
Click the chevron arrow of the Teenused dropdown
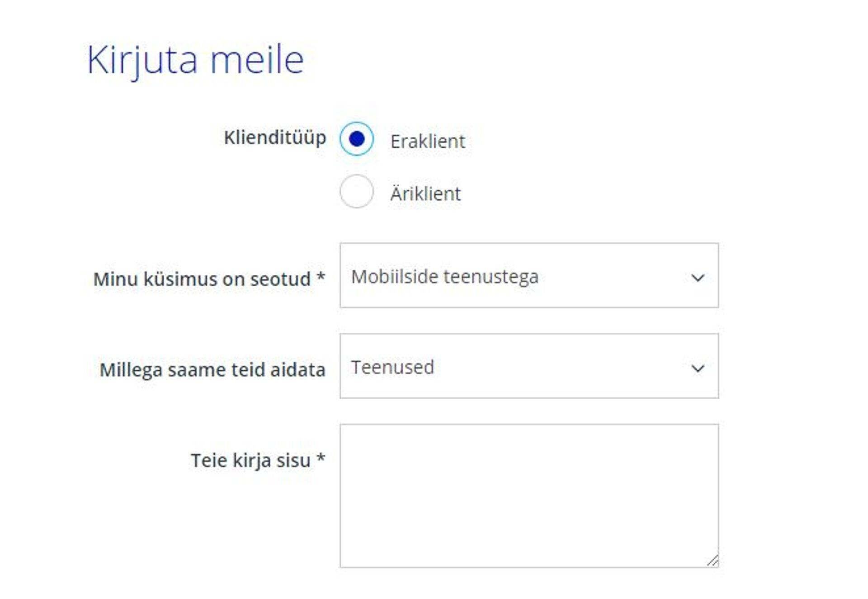698,368
